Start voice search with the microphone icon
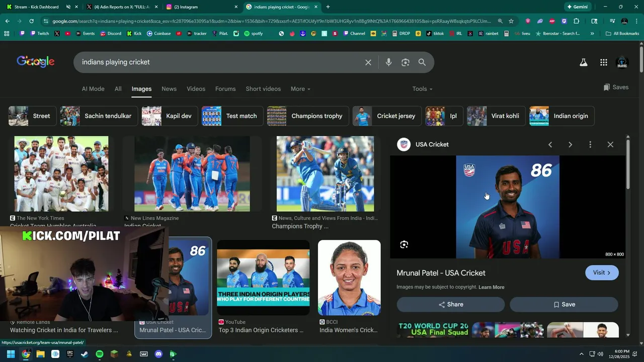Viewport: 644px width, 362px height. click(388, 62)
